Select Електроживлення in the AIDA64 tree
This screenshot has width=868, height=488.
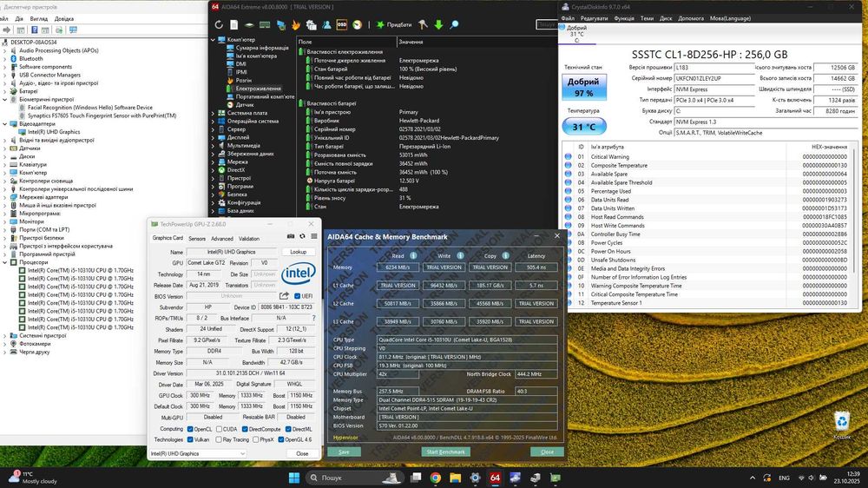[x=258, y=89]
